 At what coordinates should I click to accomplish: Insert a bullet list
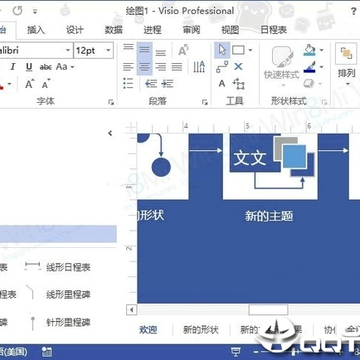[128, 83]
